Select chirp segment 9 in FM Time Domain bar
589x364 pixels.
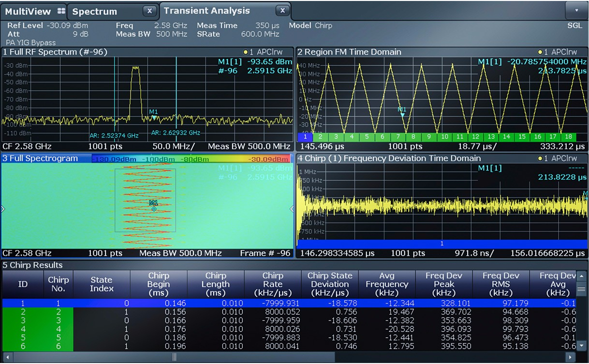point(429,137)
